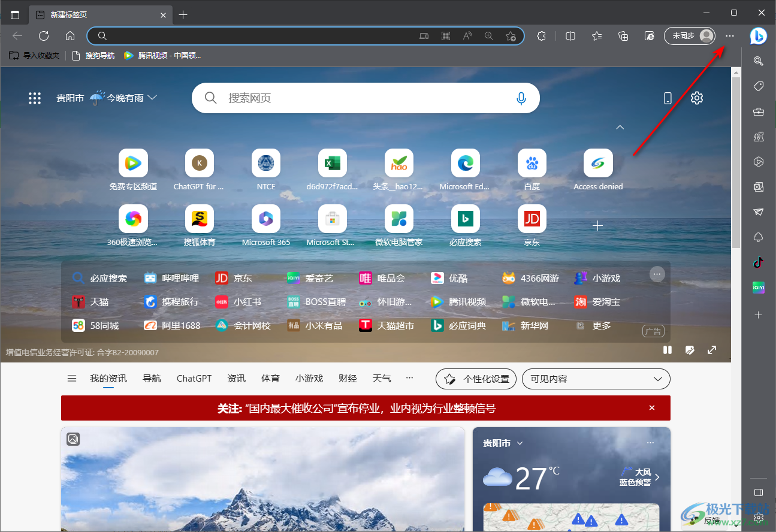Open the sidebar iQIYI icon
The height and width of the screenshot is (532, 776).
coord(758,288)
